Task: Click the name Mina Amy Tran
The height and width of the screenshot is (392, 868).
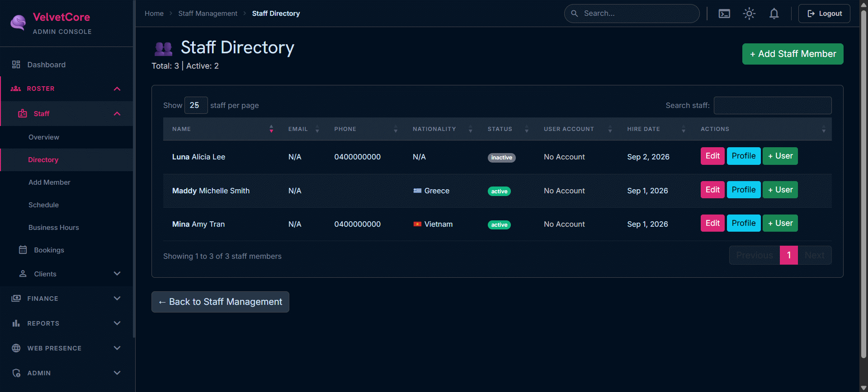Action: pos(198,224)
